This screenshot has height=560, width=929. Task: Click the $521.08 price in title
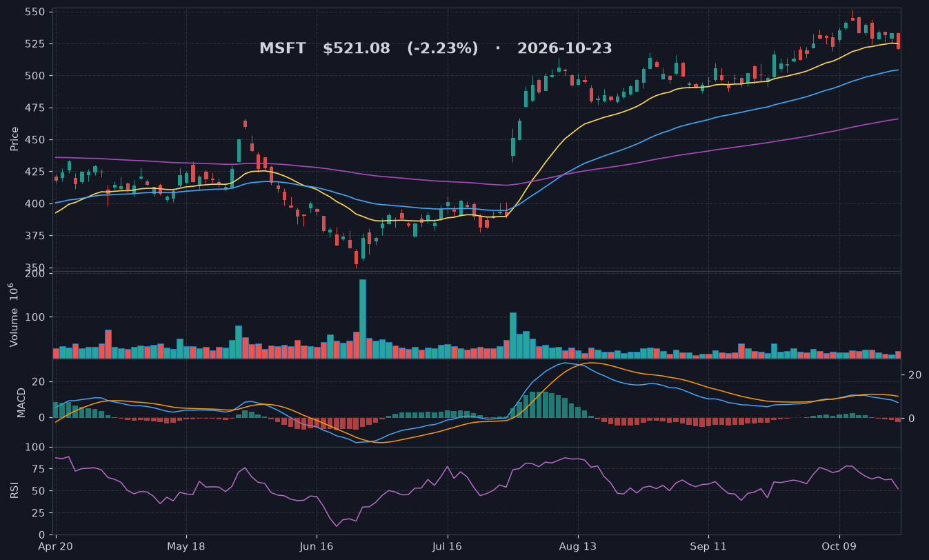pyautogui.click(x=357, y=49)
